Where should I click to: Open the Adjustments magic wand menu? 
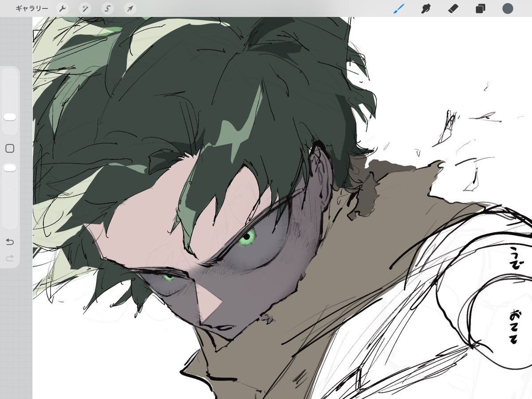[x=85, y=8]
